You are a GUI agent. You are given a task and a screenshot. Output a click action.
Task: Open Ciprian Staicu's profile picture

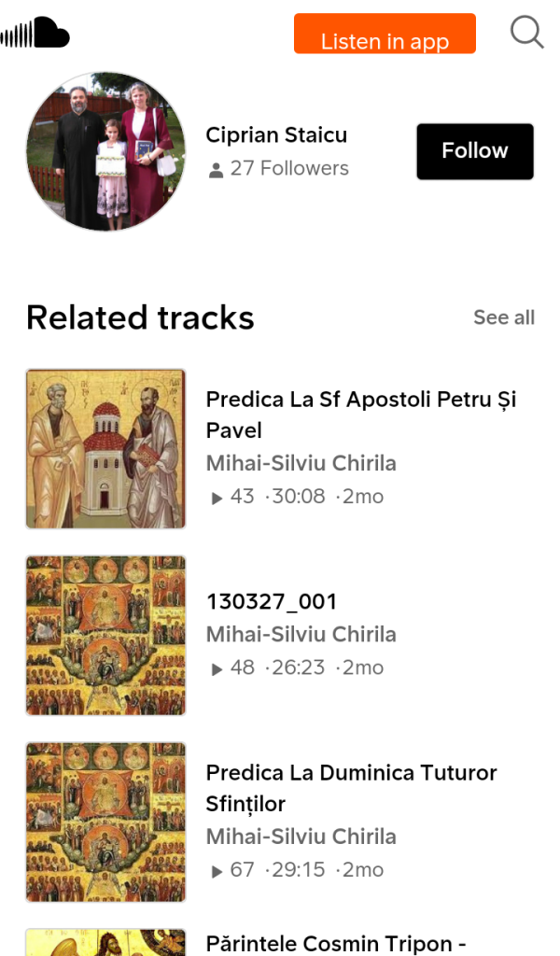[105, 151]
